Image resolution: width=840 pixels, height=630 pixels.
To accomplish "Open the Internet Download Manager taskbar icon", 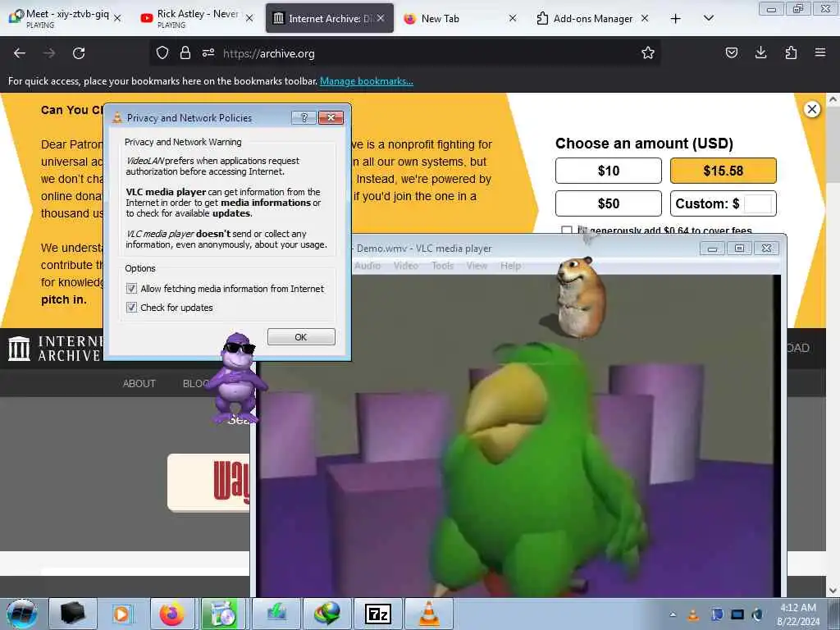I will tap(326, 614).
